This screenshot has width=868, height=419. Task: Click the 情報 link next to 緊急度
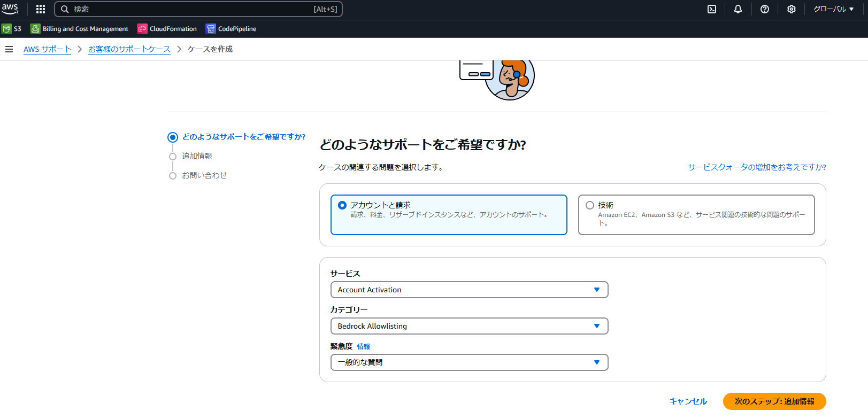tap(364, 347)
